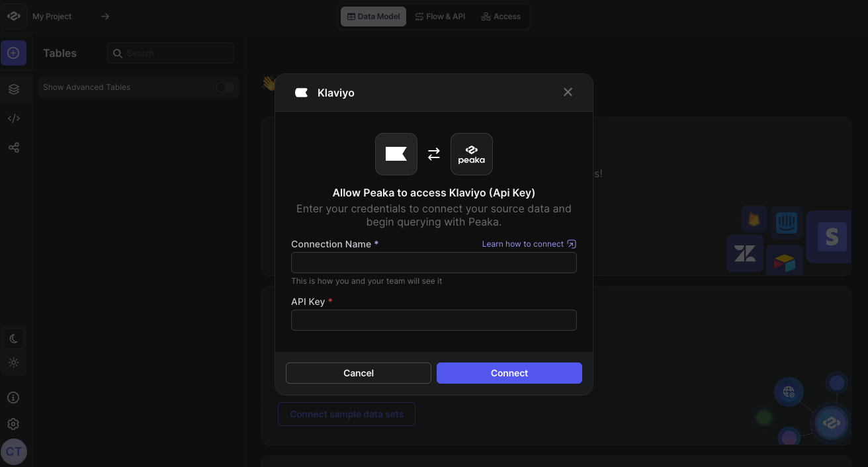Viewport: 868px width, 467px height.
Task: Click the Stripe S icon in background
Action: tap(832, 236)
